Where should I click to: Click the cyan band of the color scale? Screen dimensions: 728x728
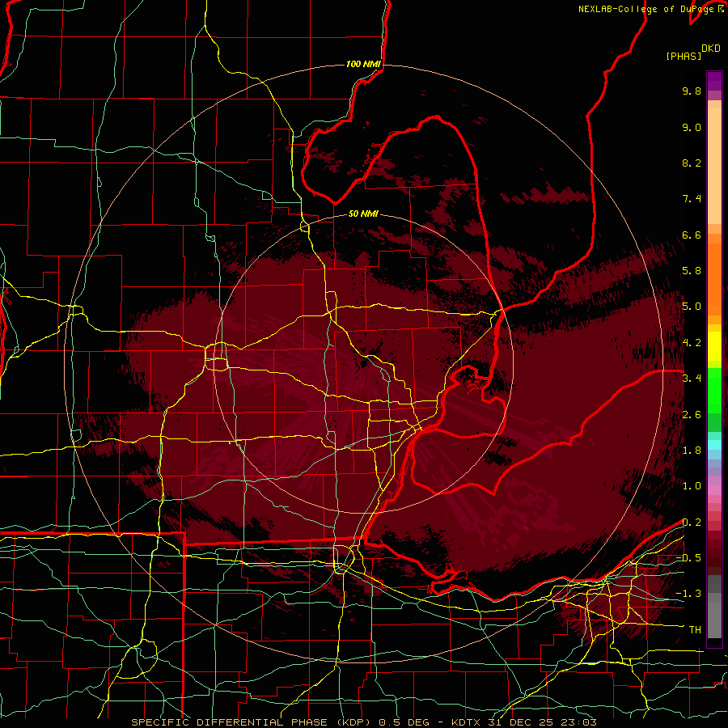tap(714, 444)
